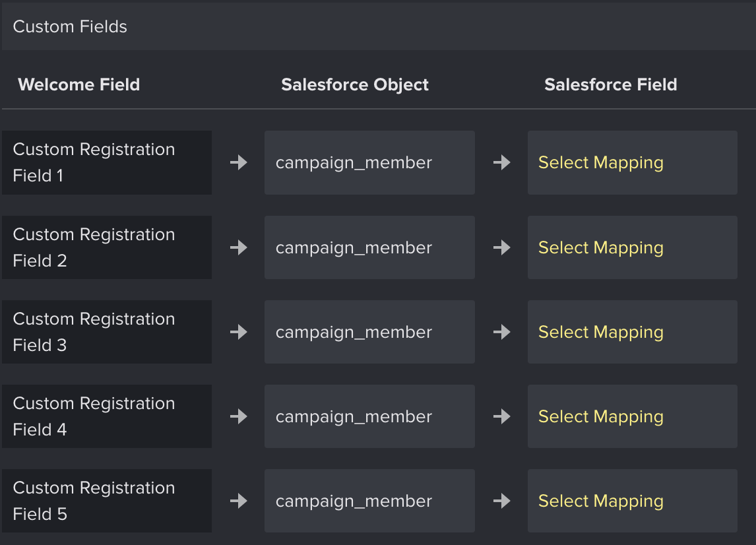
Task: Click arrow between Field 1 and campaign_member
Action: tap(239, 162)
